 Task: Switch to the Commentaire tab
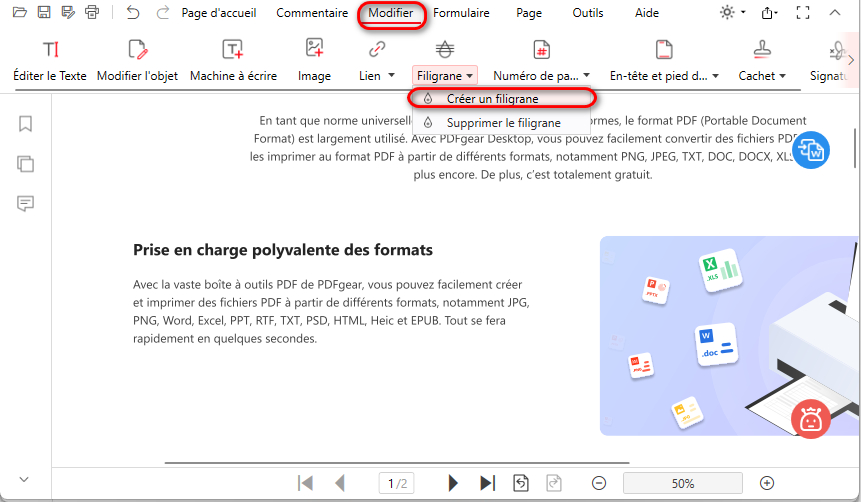click(312, 13)
